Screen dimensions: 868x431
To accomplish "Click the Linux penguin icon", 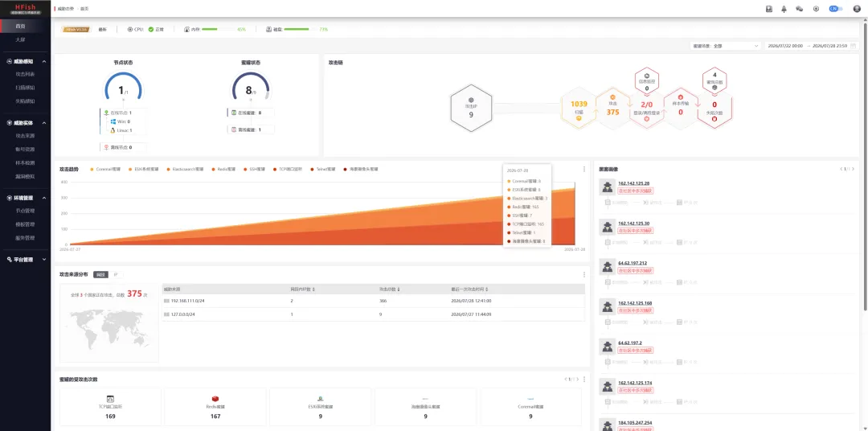I will click(x=113, y=130).
